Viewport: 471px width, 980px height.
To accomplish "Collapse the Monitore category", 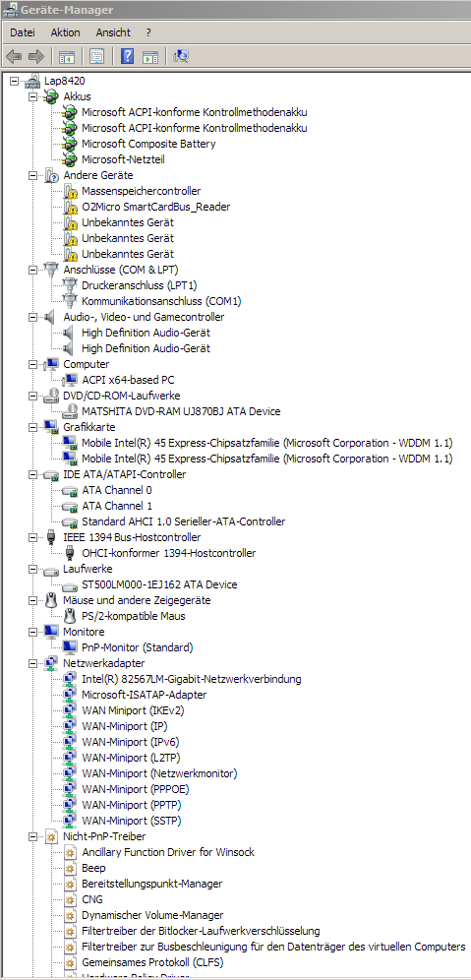I will pos(32,632).
